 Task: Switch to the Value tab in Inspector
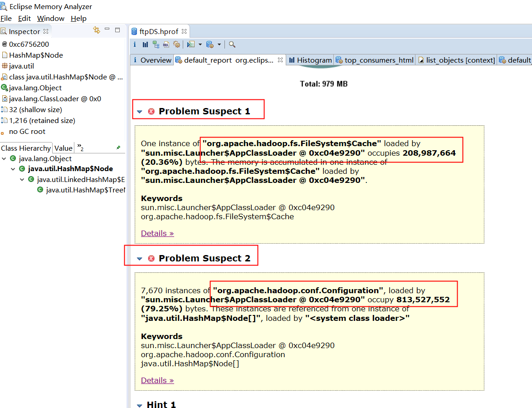pyautogui.click(x=63, y=147)
